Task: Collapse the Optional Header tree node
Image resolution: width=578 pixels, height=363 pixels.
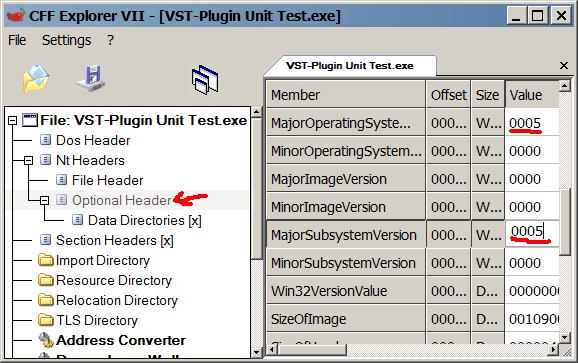Action: (45, 200)
